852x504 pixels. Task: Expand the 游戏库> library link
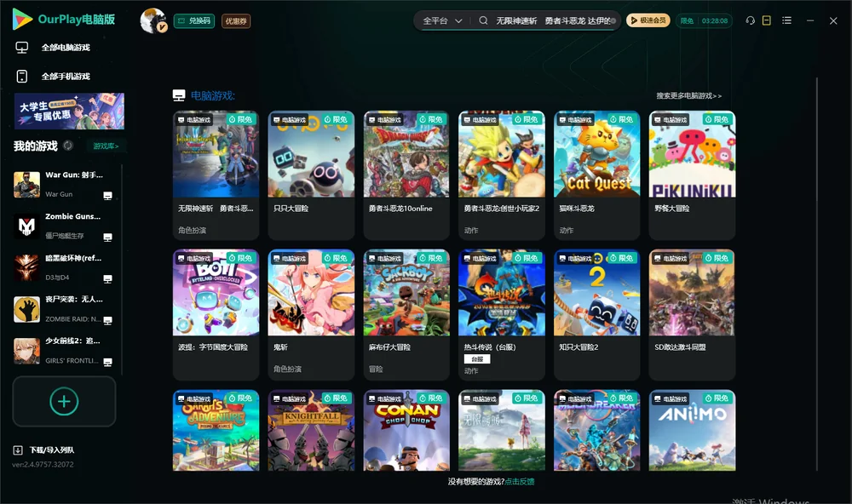(x=106, y=146)
